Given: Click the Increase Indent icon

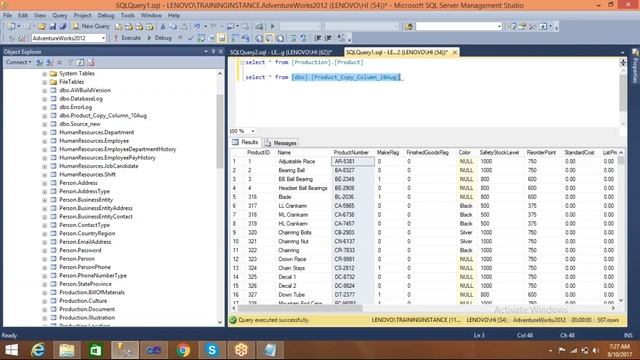Looking at the screenshot, I should point(328,38).
